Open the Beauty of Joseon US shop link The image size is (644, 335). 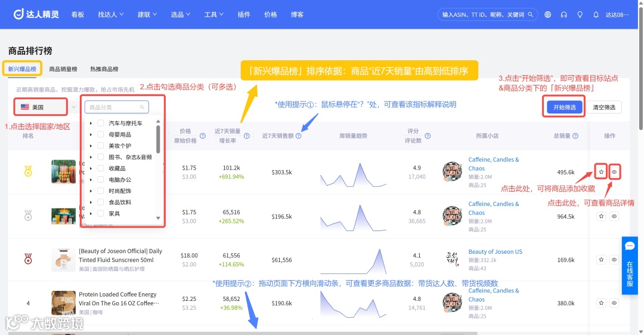pos(496,251)
